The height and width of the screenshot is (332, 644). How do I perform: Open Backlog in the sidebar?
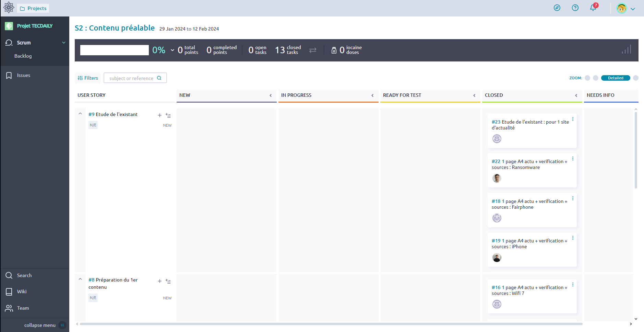[23, 56]
